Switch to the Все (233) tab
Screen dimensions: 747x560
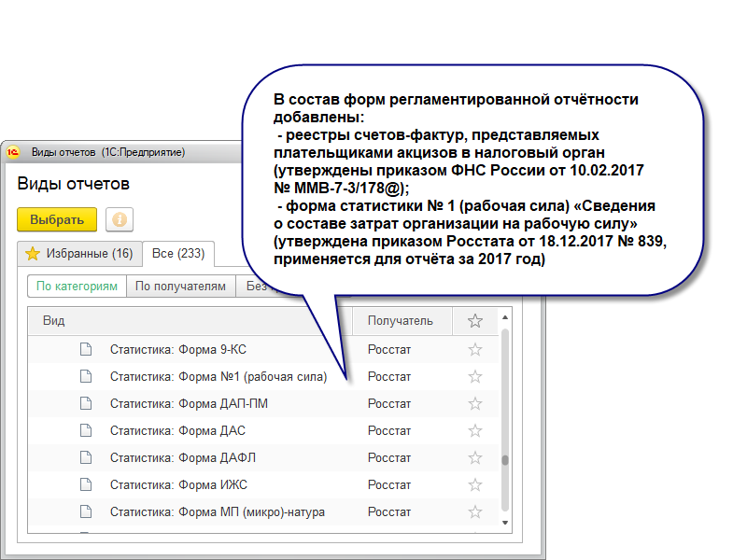click(178, 253)
